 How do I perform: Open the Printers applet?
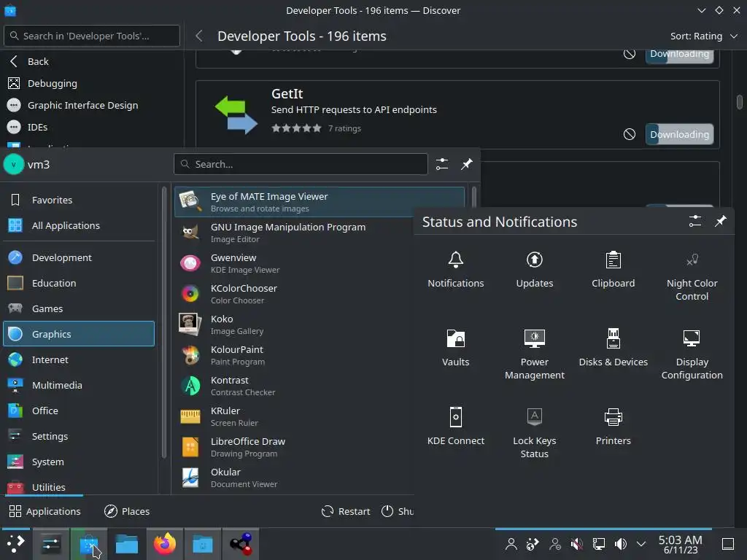tap(613, 427)
